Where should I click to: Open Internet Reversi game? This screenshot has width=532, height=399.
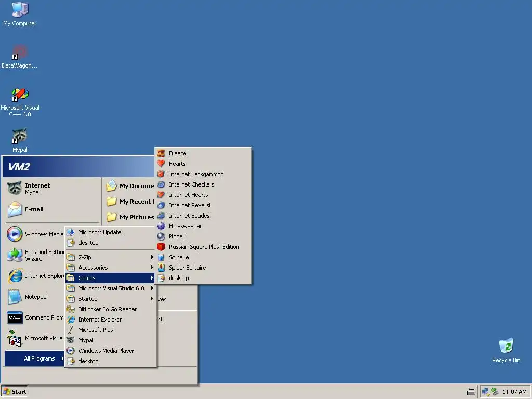pos(203,205)
